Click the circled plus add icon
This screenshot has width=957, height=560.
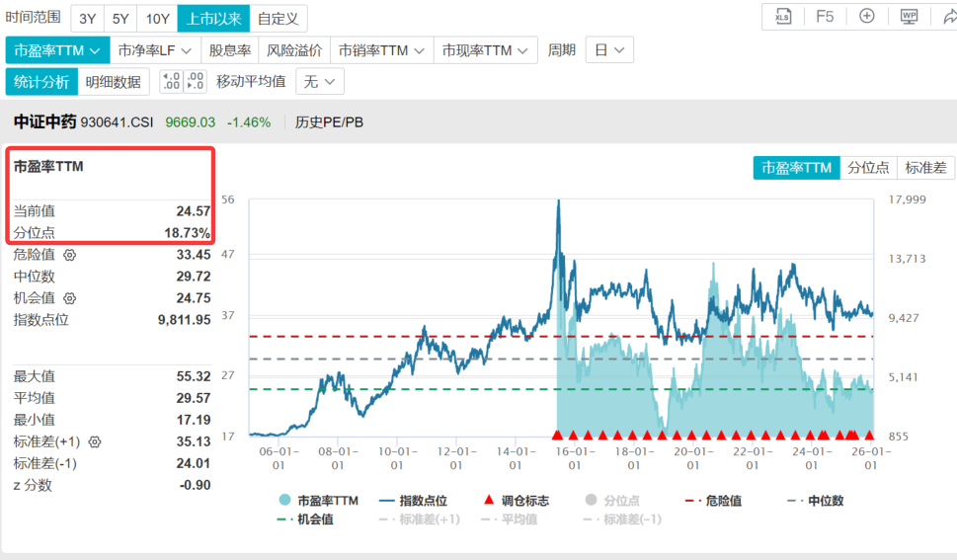click(x=866, y=17)
